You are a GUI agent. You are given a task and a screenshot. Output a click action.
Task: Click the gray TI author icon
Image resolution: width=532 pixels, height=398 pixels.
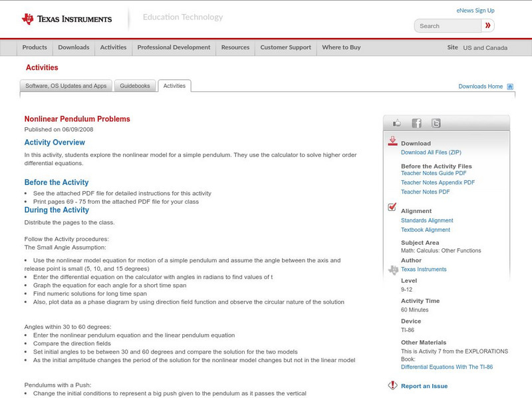[x=393, y=270]
